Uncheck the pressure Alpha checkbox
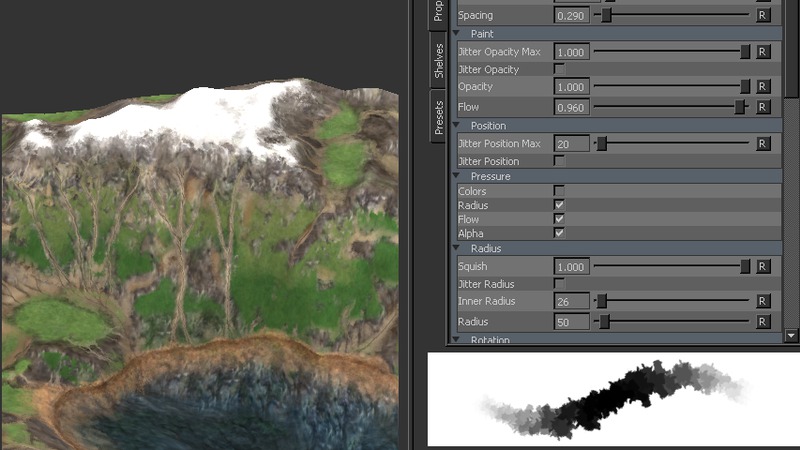 pos(559,233)
